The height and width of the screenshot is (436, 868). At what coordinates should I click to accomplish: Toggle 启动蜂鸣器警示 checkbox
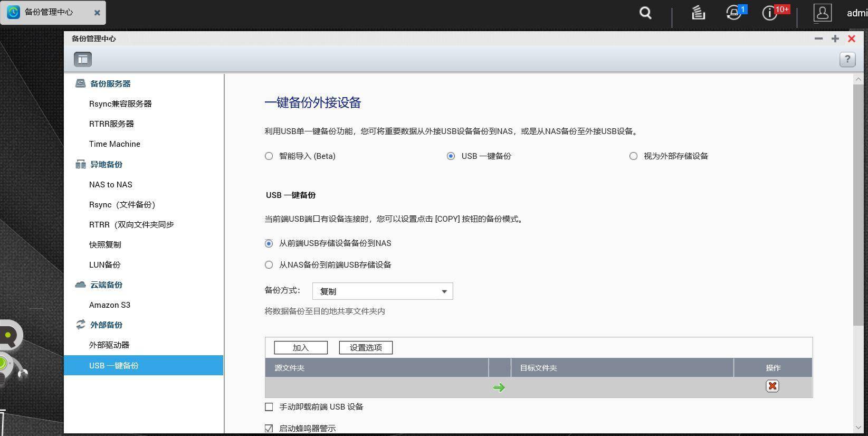pyautogui.click(x=269, y=428)
